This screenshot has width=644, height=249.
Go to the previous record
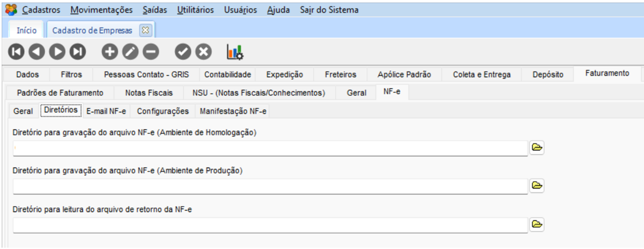coord(37,52)
